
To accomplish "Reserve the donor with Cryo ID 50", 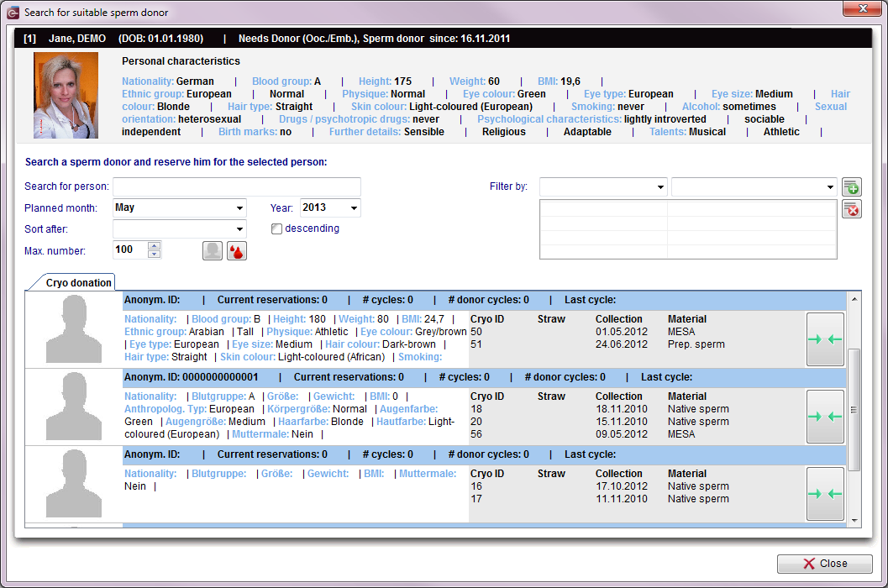I will [825, 339].
